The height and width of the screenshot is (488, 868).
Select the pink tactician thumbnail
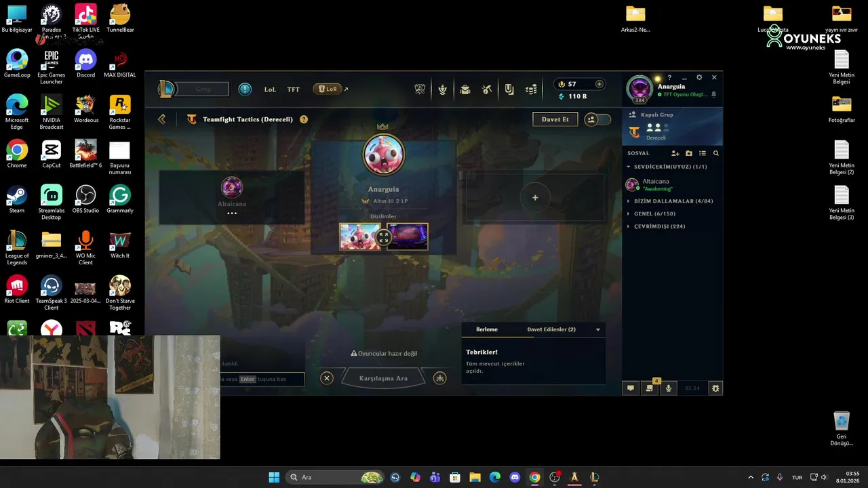coord(359,237)
